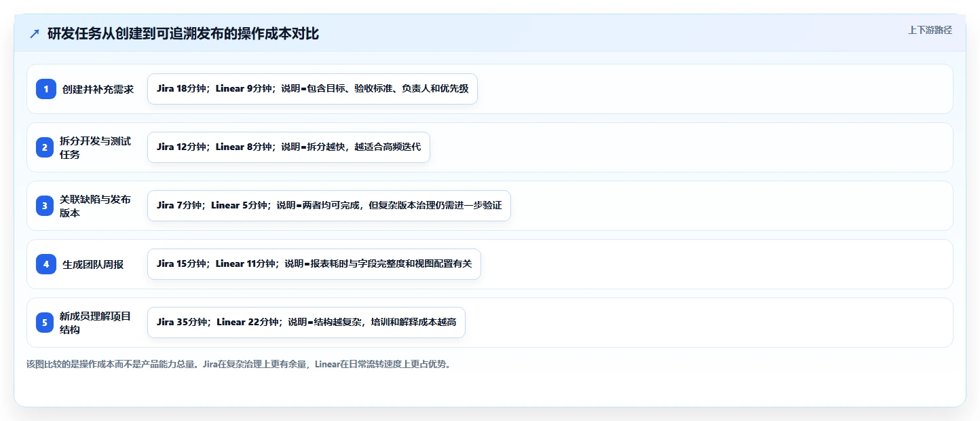
Task: Select step badge number 4
Action: click(46, 264)
